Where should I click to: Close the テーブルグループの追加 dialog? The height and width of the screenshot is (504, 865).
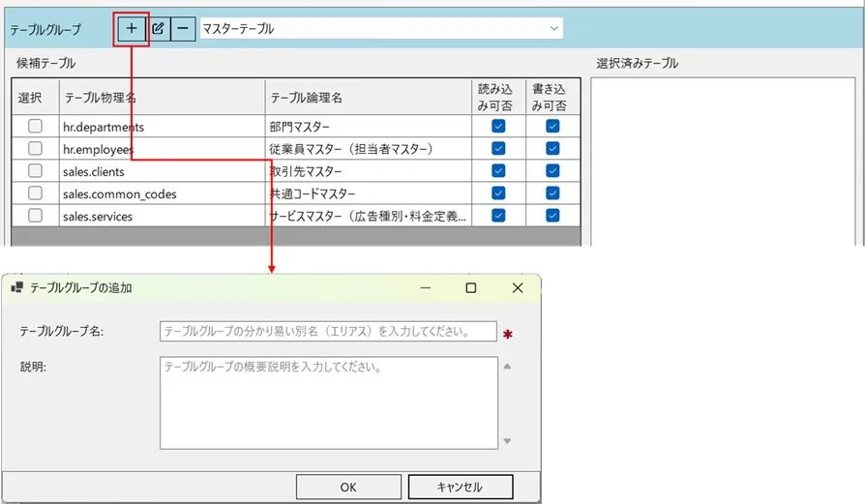(x=518, y=288)
